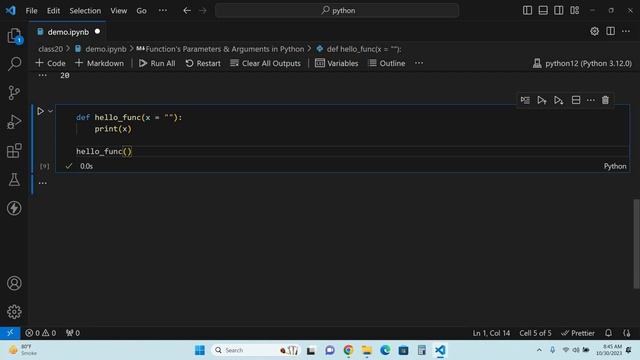Click class20 breadcrumb
This screenshot has width=640, height=360.
click(51, 49)
